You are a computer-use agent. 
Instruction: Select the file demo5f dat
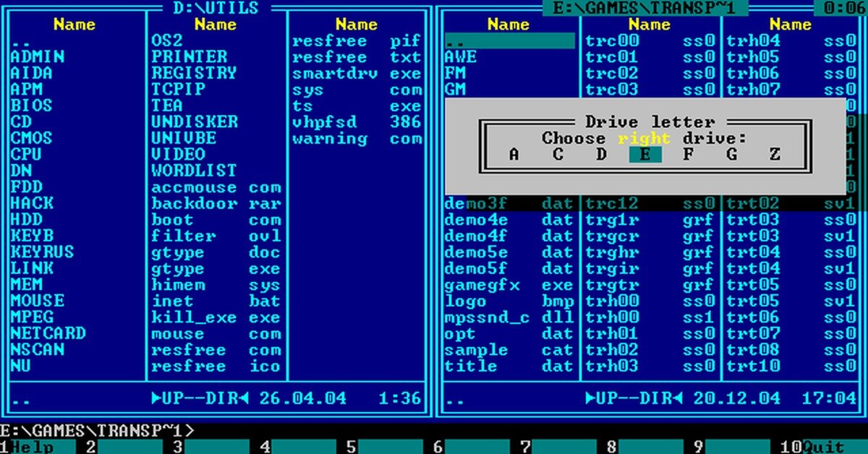(x=509, y=268)
